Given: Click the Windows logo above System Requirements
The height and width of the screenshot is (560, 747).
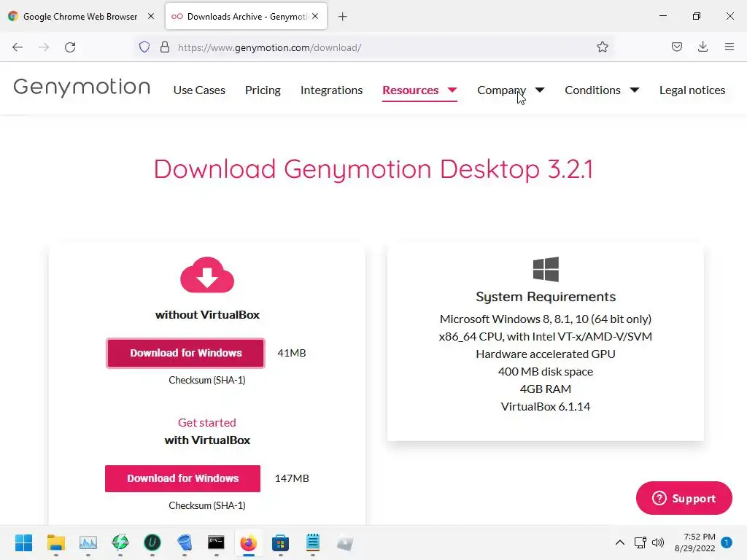Looking at the screenshot, I should tap(546, 269).
